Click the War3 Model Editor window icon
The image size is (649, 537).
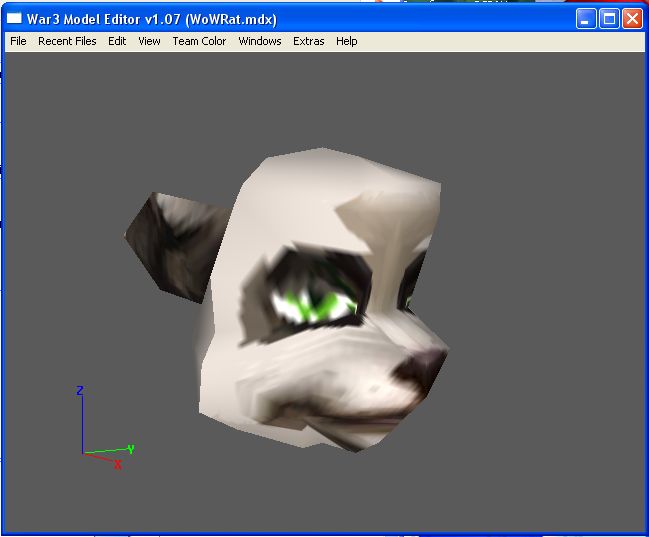[x=14, y=18]
